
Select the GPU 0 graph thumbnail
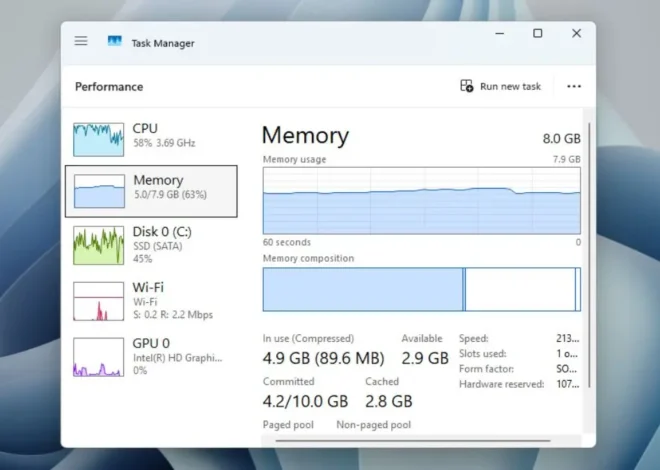[98, 357]
